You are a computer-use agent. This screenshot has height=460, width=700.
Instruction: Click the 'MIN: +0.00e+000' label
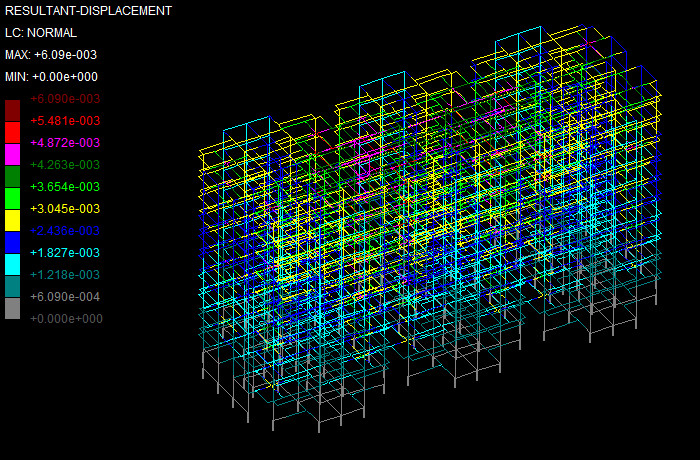point(51,77)
